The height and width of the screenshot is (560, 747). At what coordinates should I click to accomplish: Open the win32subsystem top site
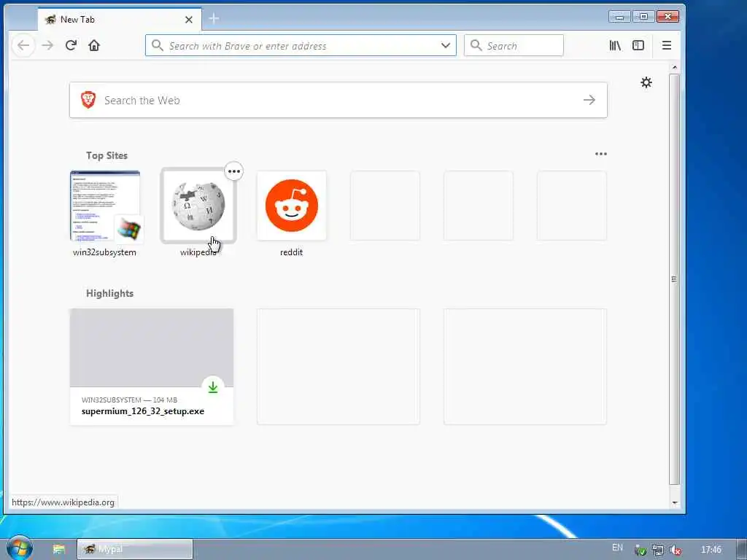point(105,206)
